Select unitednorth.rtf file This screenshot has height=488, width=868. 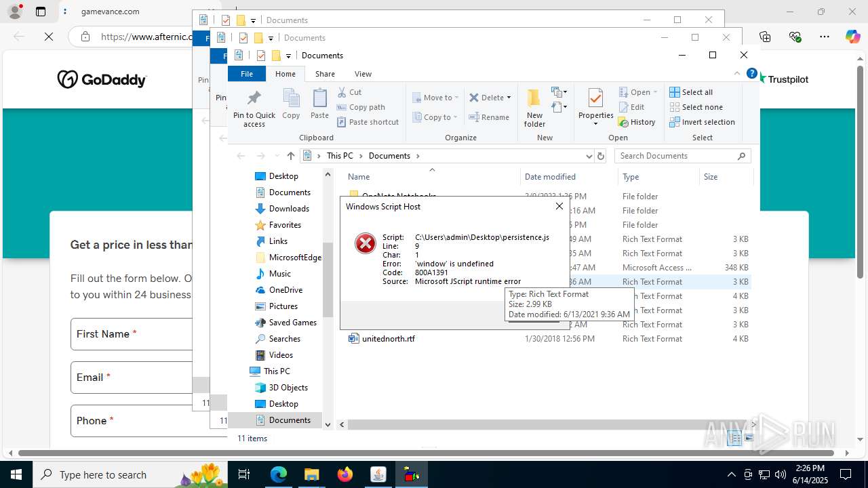click(389, 339)
